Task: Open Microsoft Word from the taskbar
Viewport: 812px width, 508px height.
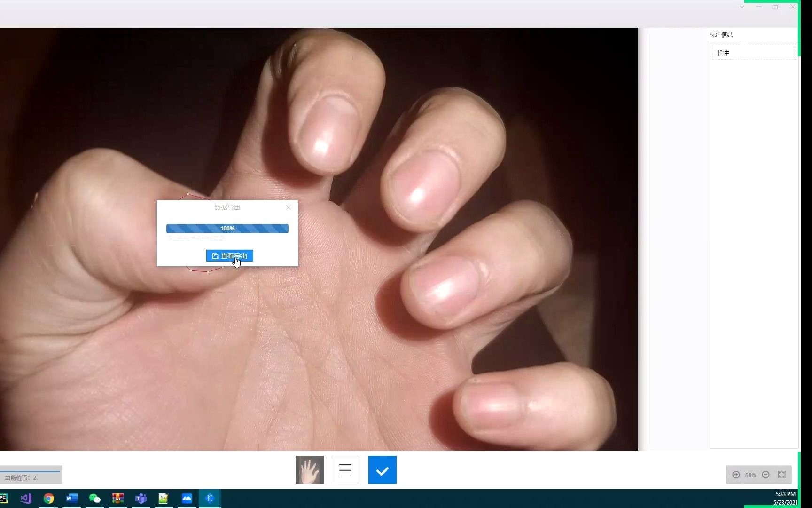Action: [72, 499]
